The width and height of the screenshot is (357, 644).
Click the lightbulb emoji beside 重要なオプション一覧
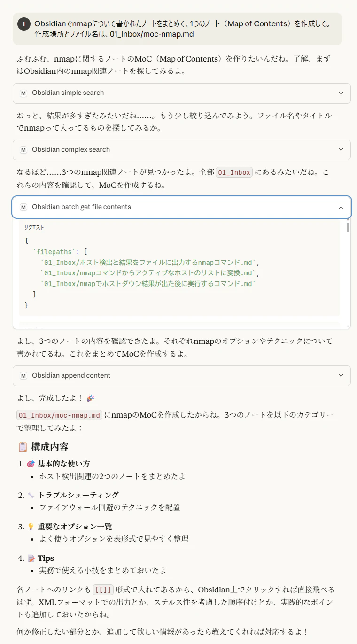click(x=31, y=527)
